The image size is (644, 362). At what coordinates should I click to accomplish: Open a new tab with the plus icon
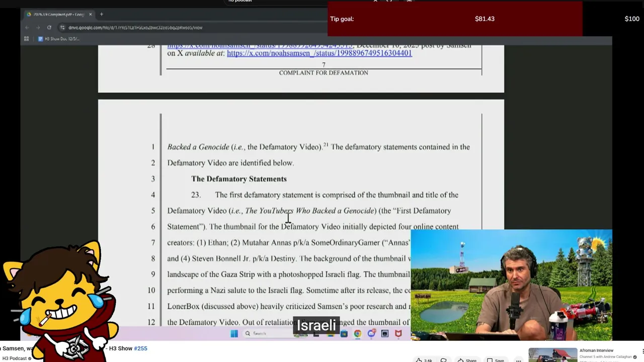pyautogui.click(x=101, y=14)
